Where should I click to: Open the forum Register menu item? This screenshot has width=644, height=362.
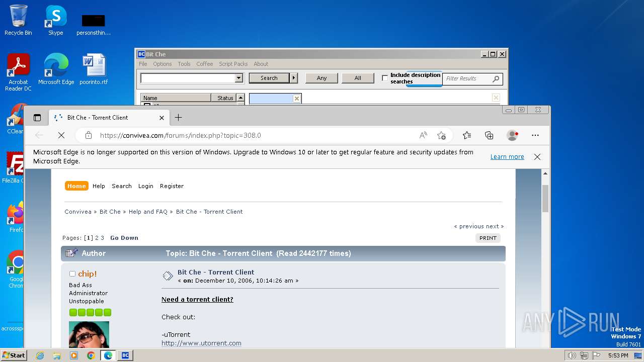tap(172, 186)
